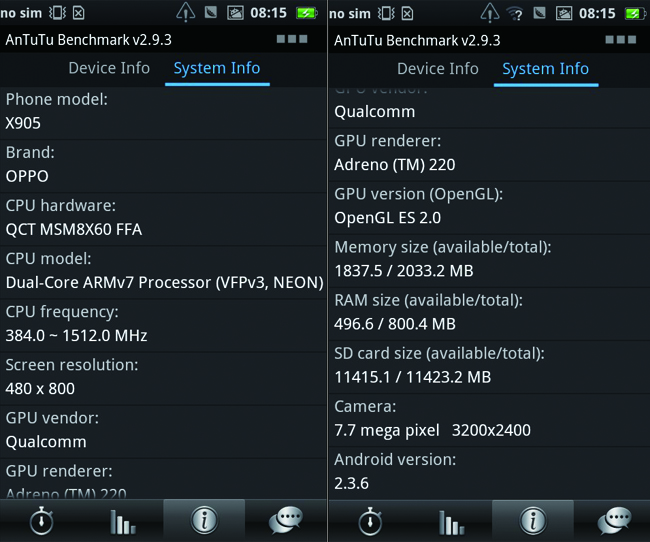Tap battery charging icon in left status bar

pyautogui.click(x=307, y=13)
